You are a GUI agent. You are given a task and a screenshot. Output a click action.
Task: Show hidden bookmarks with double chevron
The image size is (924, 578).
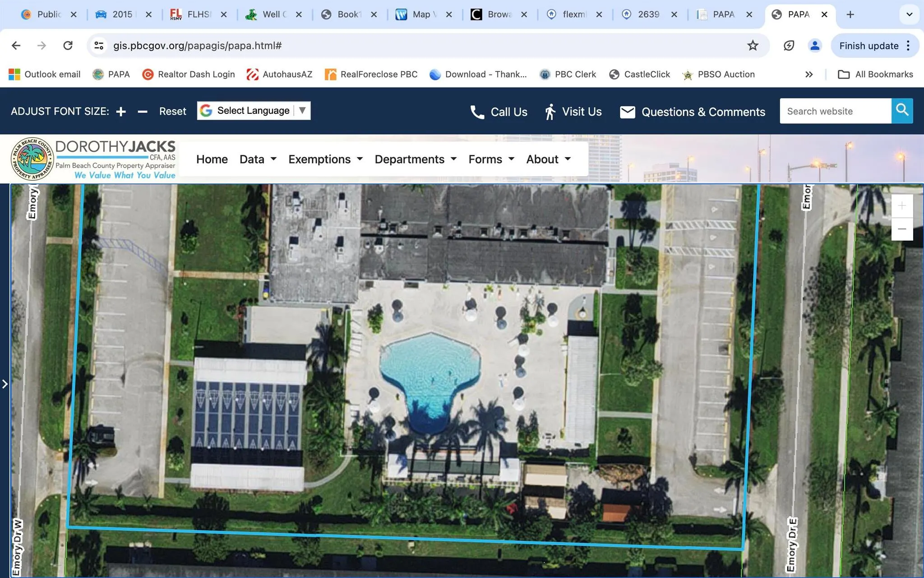coord(809,75)
